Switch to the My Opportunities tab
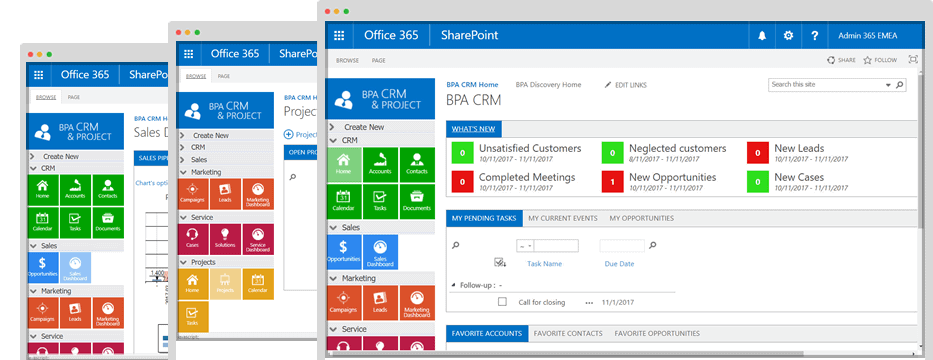 [641, 218]
